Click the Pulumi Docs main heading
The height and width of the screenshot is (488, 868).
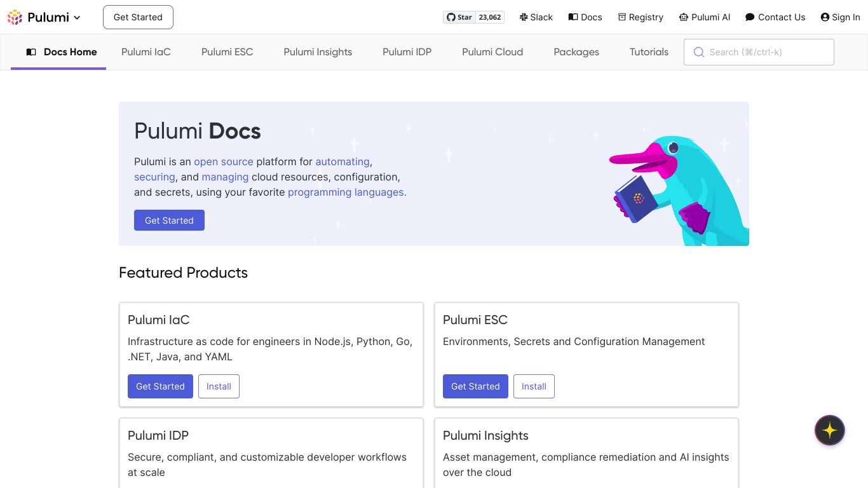198,131
